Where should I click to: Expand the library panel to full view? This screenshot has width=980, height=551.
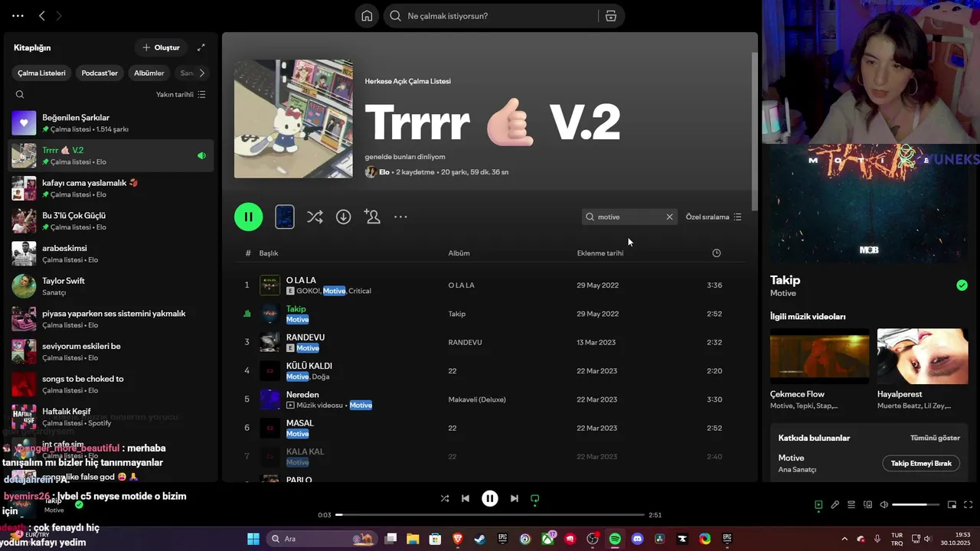[201, 47]
